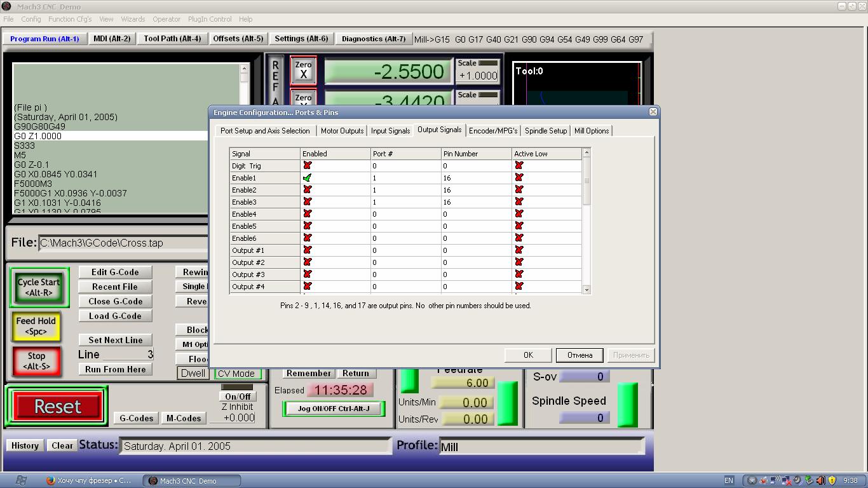Open the Spindle Setup tab
The image size is (868, 488).
pyautogui.click(x=546, y=131)
